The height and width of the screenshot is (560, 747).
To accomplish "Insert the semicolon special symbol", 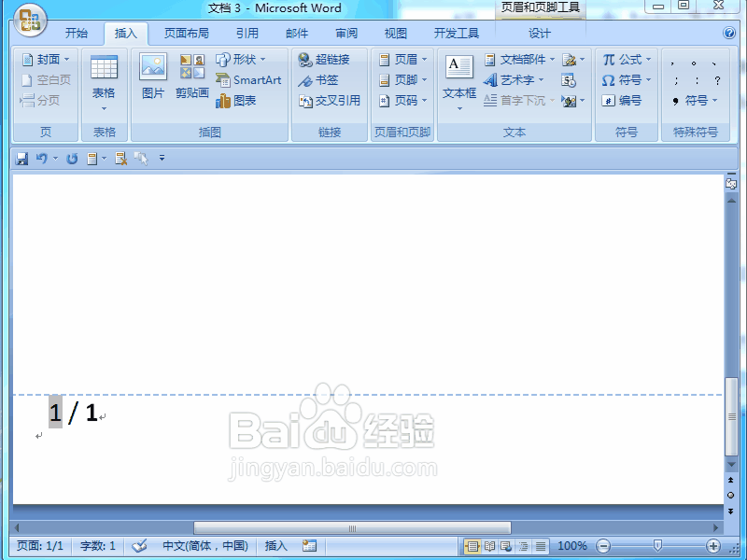I will click(676, 80).
